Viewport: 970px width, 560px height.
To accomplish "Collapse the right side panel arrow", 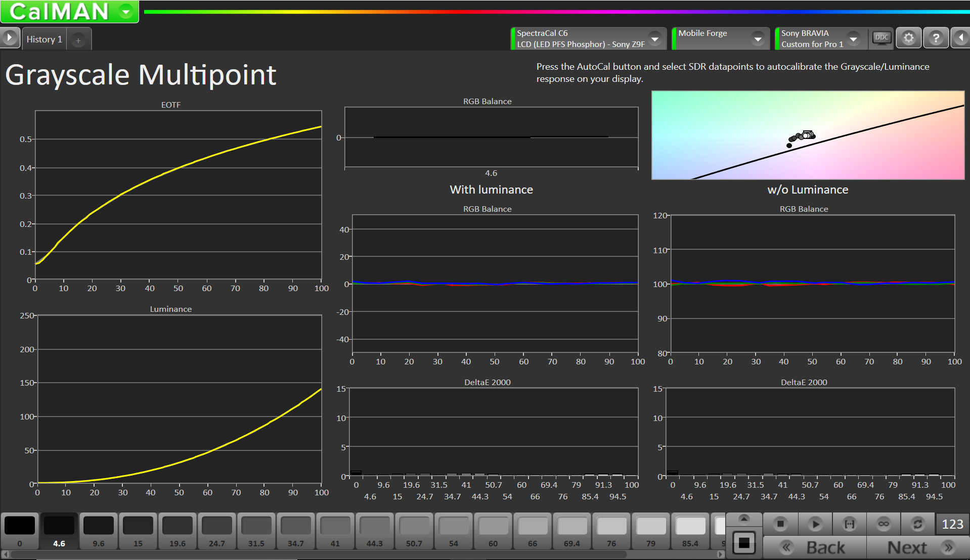I will pyautogui.click(x=961, y=38).
